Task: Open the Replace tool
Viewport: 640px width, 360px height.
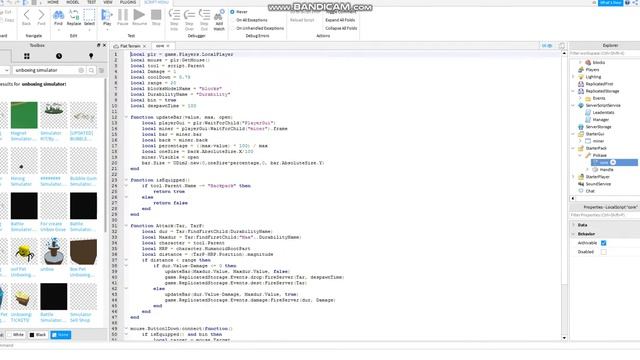Action: click(74, 18)
